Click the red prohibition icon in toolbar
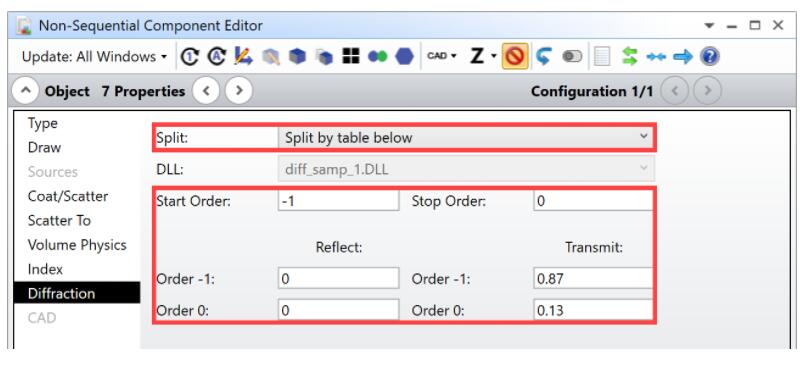This screenshot has height=366, width=808. [515, 56]
